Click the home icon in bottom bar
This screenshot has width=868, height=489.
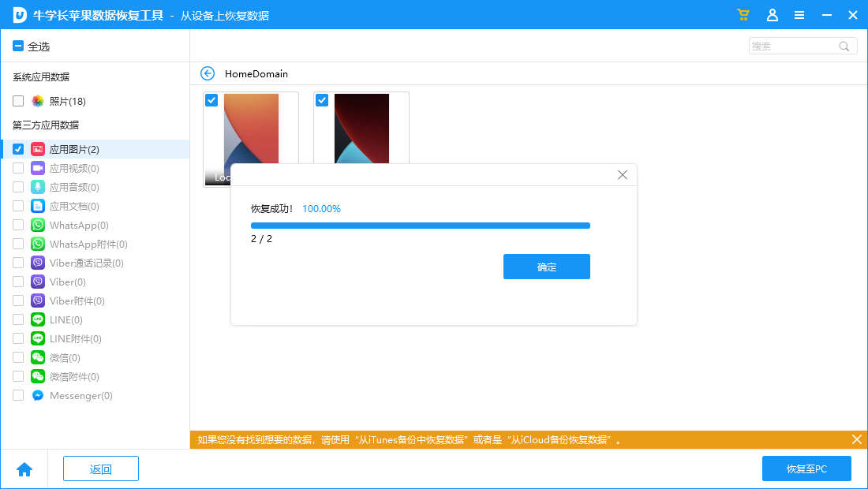(x=24, y=468)
